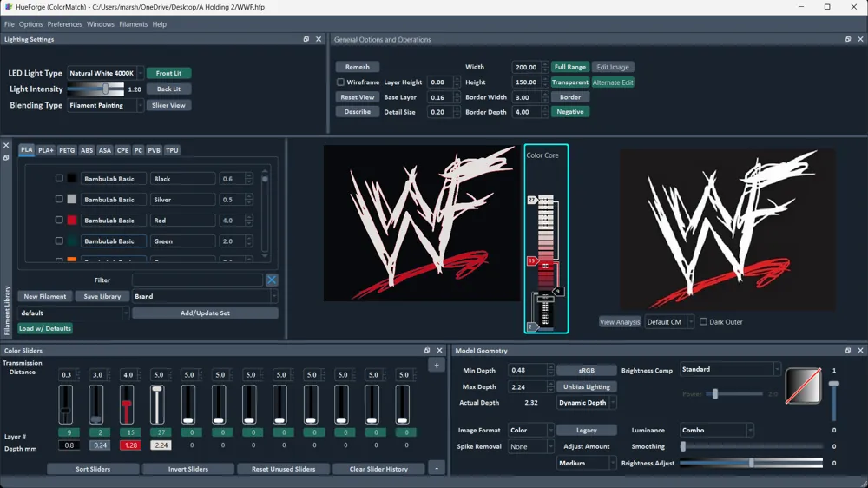This screenshot has width=868, height=488.
Task: Close the Color Sliders panel
Action: [x=439, y=351]
